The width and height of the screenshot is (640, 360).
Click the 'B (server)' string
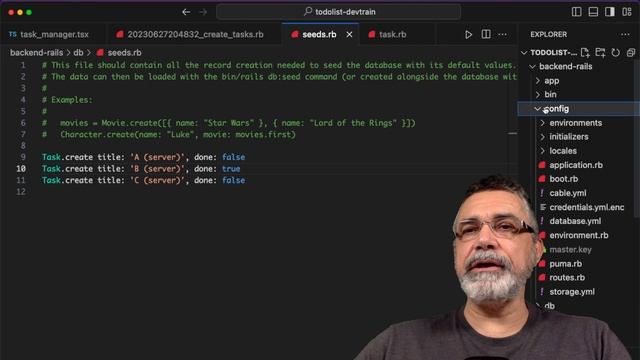157,169
